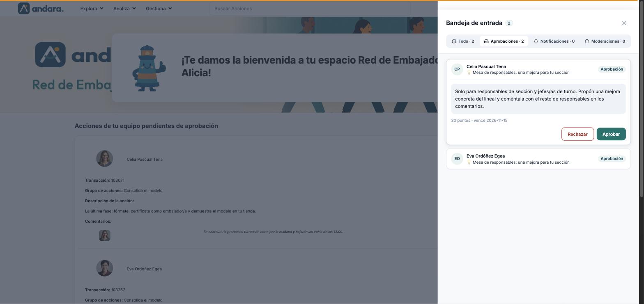Screen dimensions: 644x304
Task: Open the Analiza dropdown menu
Action: [124, 8]
